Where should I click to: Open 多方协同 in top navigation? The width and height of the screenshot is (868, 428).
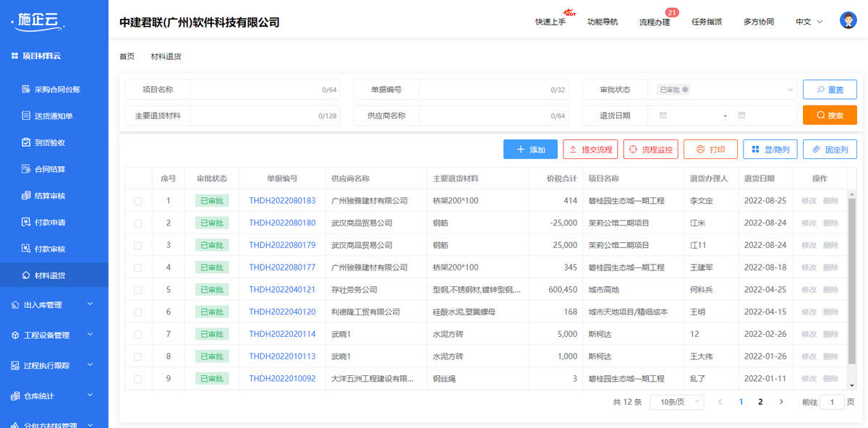(759, 22)
